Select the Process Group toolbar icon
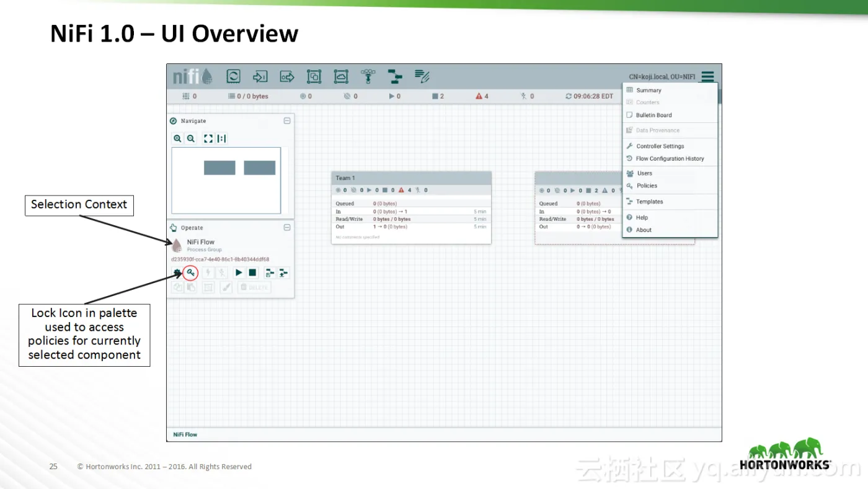This screenshot has width=868, height=489. tap(314, 76)
